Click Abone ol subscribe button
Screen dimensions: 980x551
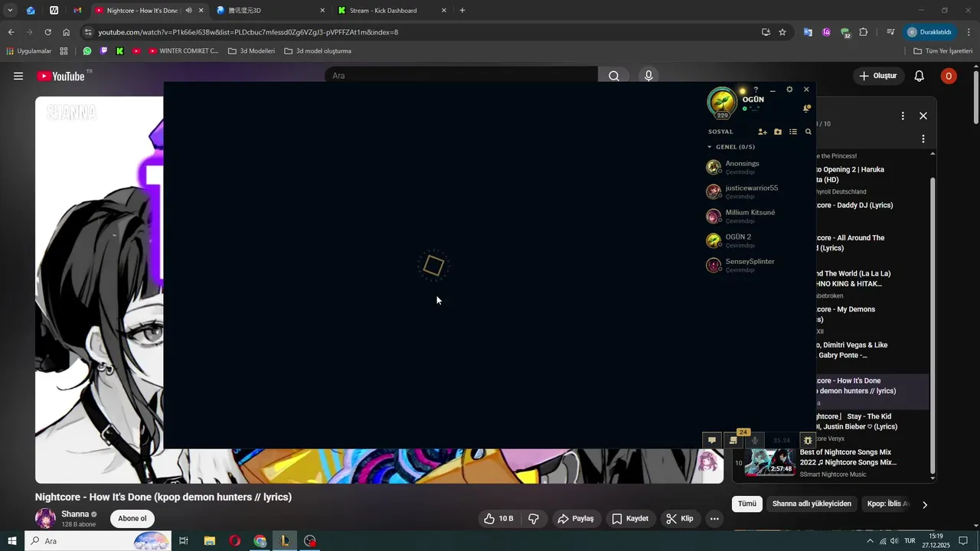point(132,518)
